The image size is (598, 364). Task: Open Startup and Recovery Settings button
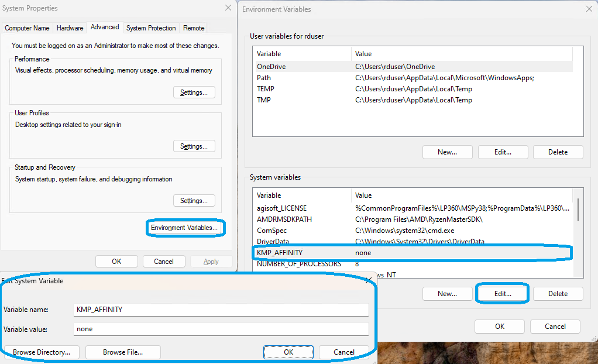tap(194, 201)
